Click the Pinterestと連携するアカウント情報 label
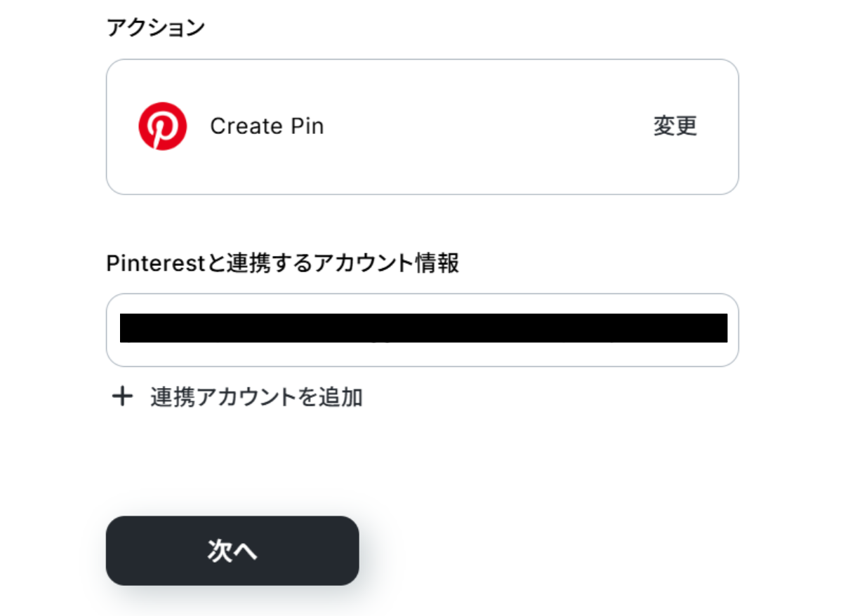862x616 pixels. pyautogui.click(x=282, y=264)
